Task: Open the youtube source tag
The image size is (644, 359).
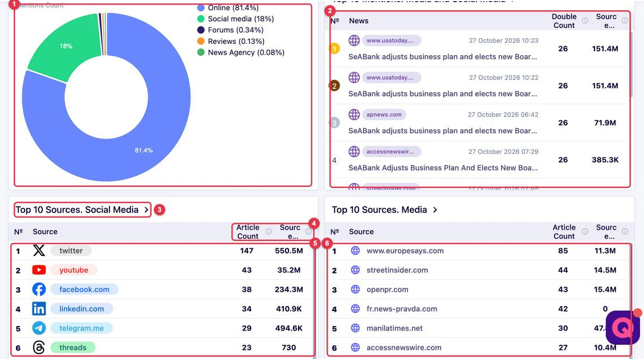Action: point(74,270)
